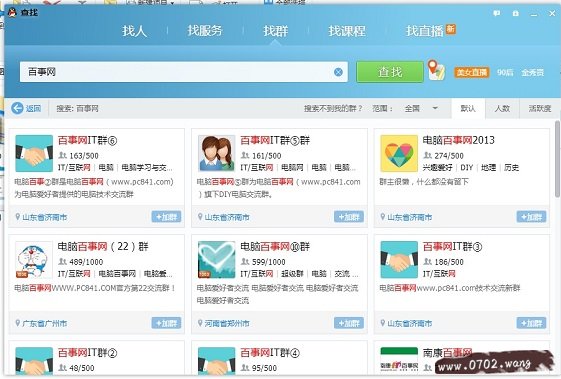Viewport: 561px width, 379px height.
Task: Open the heart cloud avatar of 电脑百事网⑩群
Action: [x=216, y=259]
